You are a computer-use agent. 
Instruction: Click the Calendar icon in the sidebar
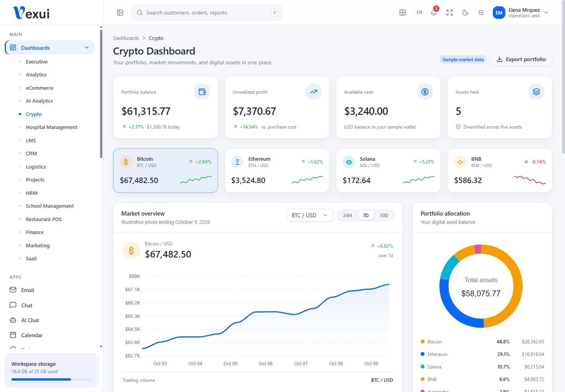(13, 335)
